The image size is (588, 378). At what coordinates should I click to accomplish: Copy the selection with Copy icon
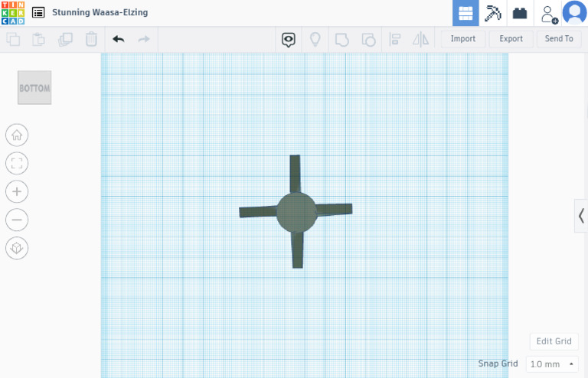click(13, 39)
